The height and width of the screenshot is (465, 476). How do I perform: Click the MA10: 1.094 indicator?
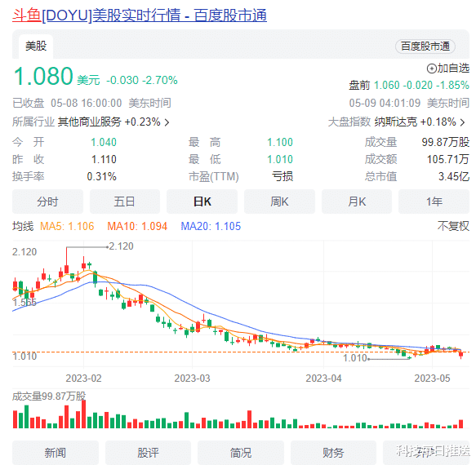click(137, 226)
